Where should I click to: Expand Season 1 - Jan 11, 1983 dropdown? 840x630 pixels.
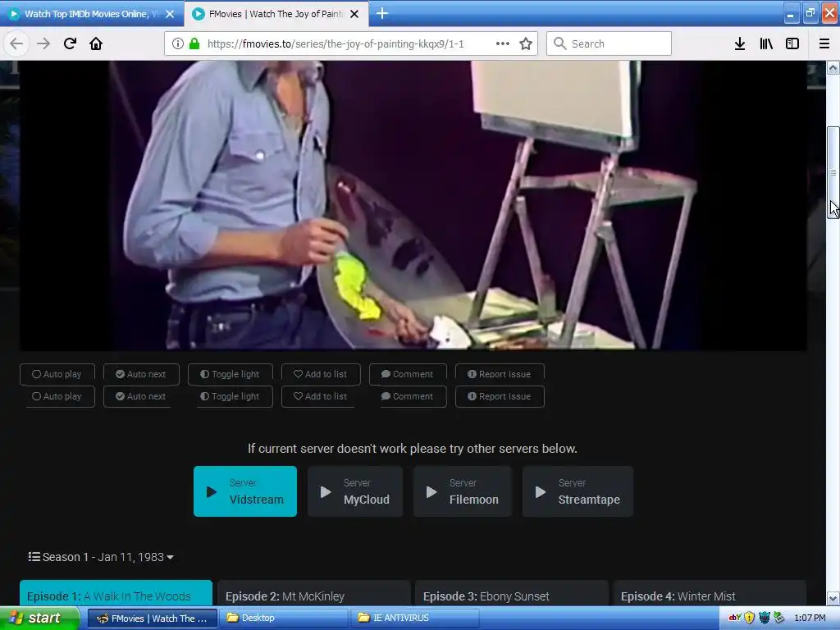pyautogui.click(x=101, y=557)
